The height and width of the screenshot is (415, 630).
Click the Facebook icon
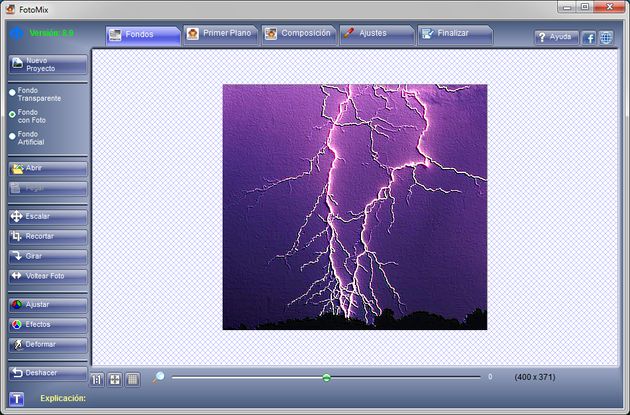tap(589, 37)
